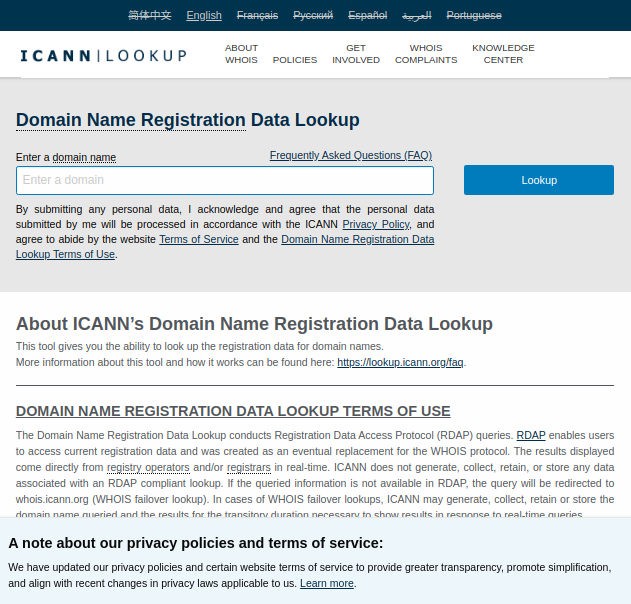Switch language to Portuguese

[x=474, y=15]
